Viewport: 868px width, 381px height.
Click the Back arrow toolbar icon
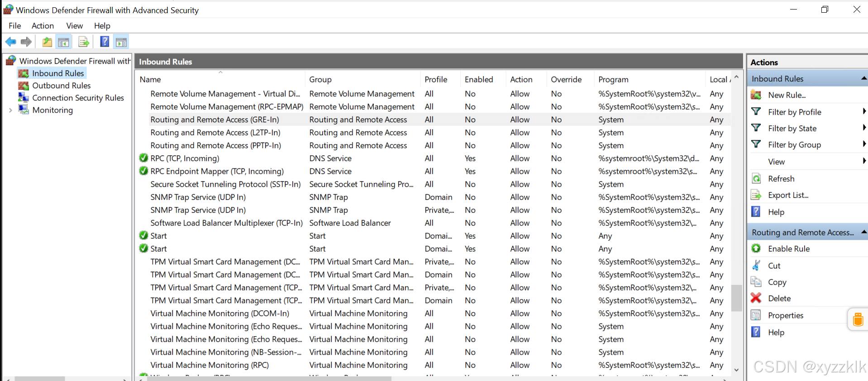click(x=11, y=42)
